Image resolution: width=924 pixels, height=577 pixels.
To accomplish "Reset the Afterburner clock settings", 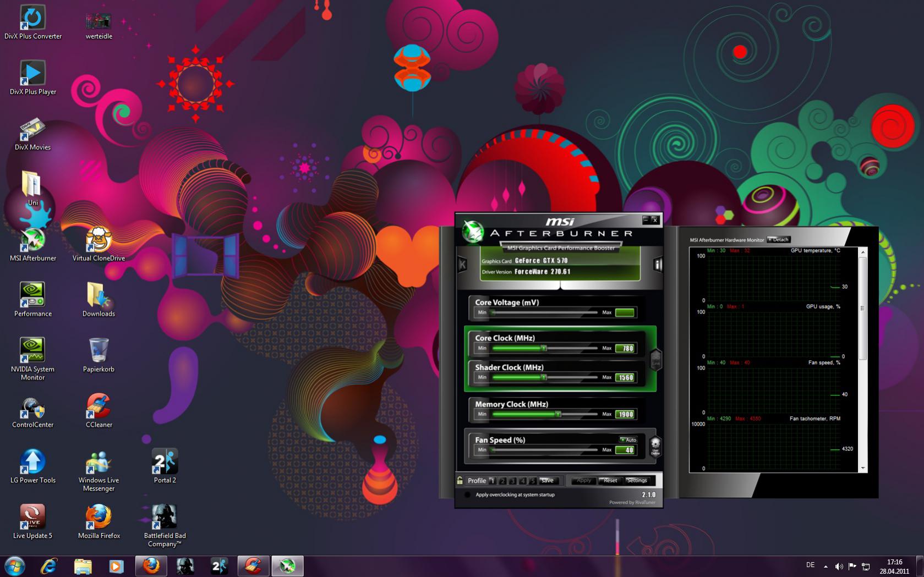I will (610, 481).
